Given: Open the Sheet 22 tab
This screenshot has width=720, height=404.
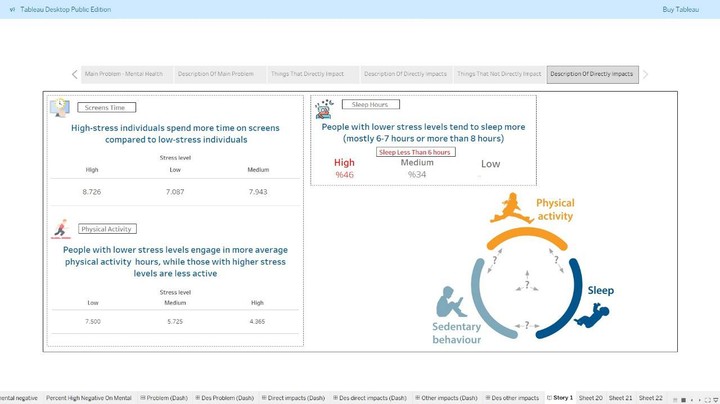Looking at the screenshot, I should [650, 398].
